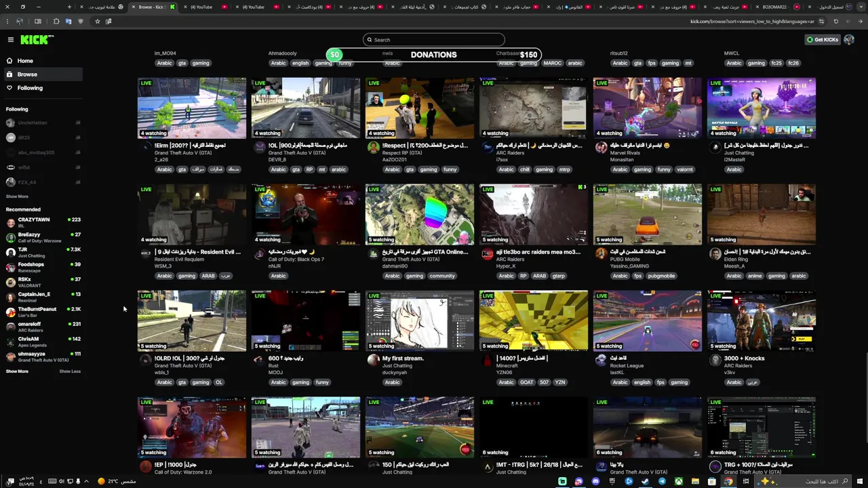Open the DEVR_8 GTA stream thumbnail
This screenshot has height=488, width=868.
point(306,108)
